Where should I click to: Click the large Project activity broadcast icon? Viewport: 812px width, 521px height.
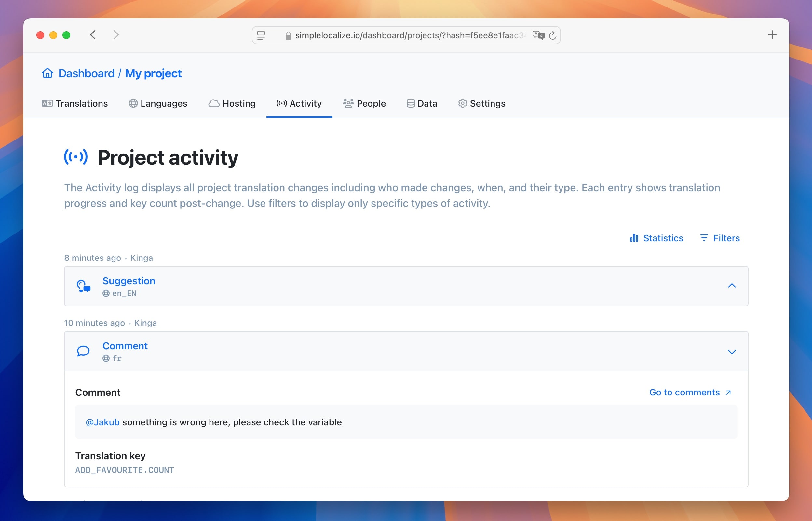click(x=76, y=157)
